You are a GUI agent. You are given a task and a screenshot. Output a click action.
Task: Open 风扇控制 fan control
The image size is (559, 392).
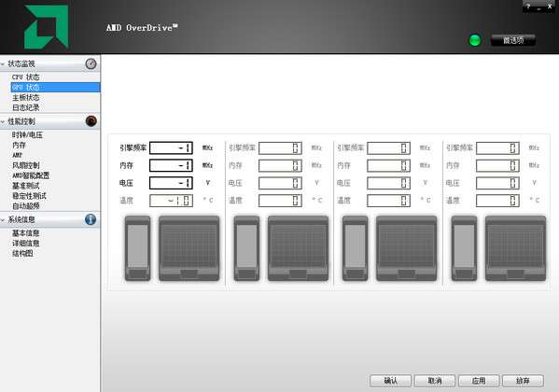tap(26, 165)
